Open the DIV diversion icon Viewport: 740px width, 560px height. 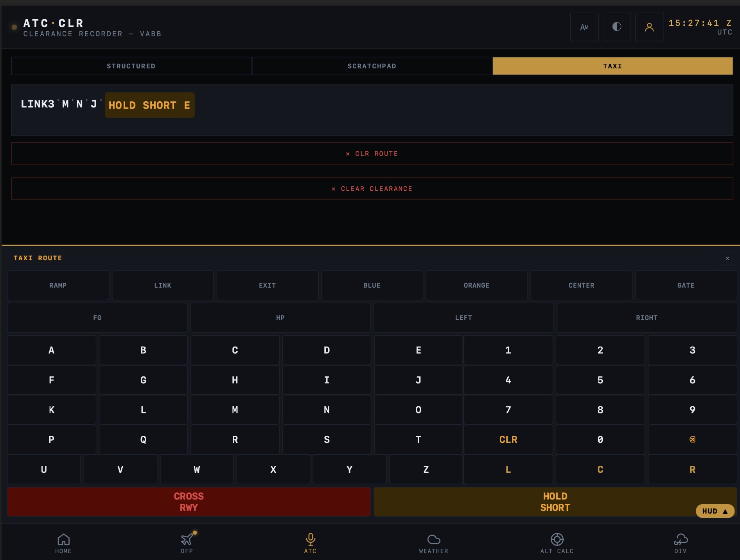(x=681, y=543)
